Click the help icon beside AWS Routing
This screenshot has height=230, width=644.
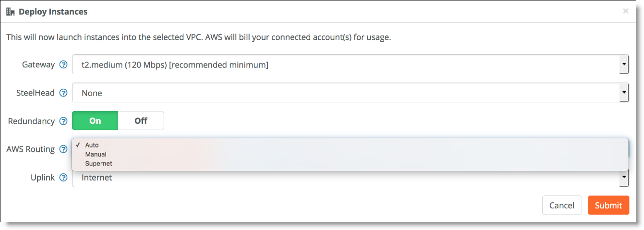(63, 149)
